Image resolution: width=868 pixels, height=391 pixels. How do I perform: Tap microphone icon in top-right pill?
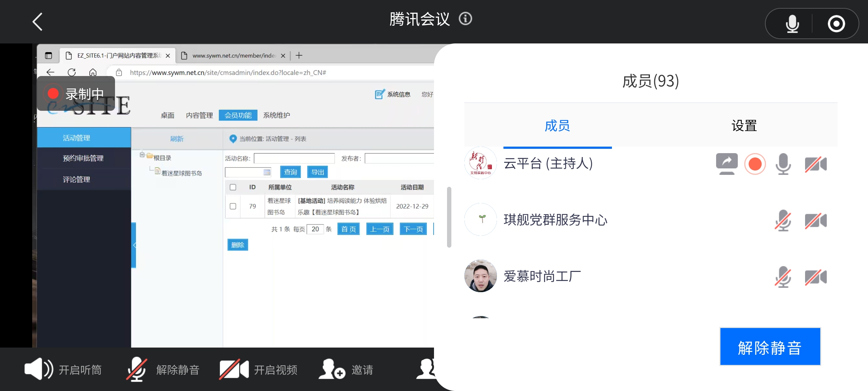pos(792,24)
